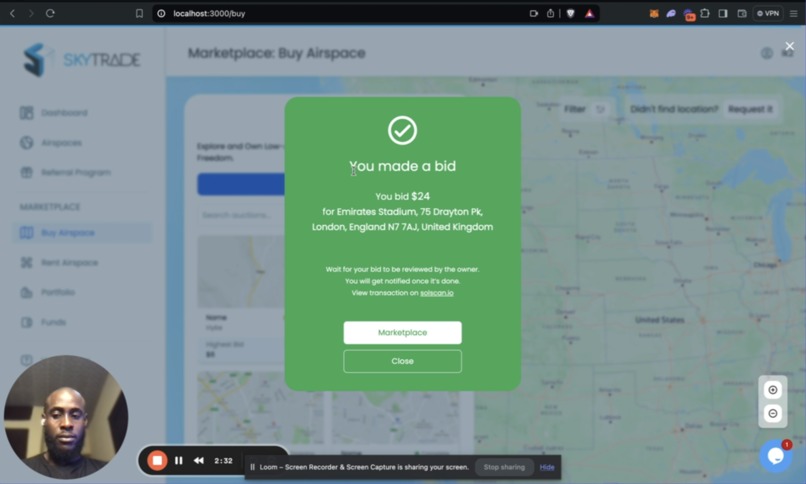Go forward using browser forward arrow

31,13
